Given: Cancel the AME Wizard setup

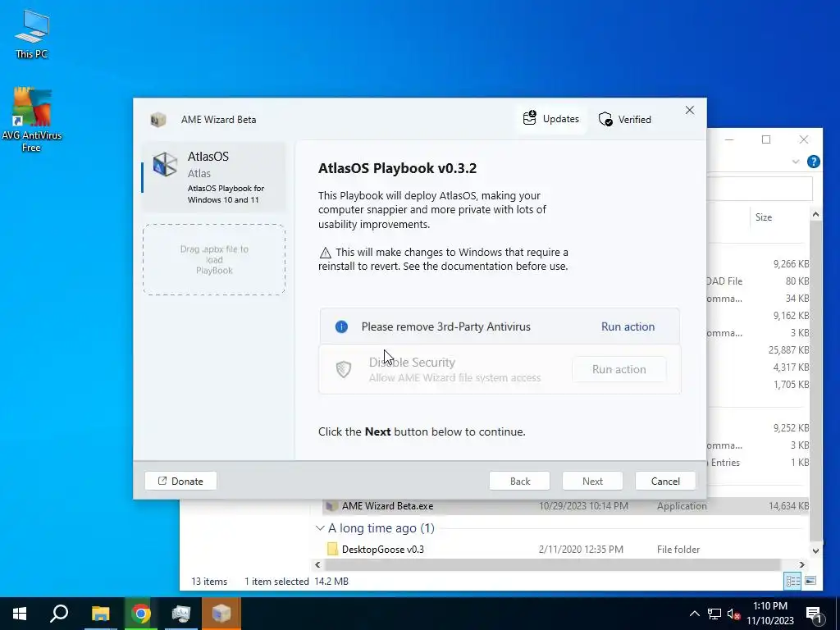Looking at the screenshot, I should (x=665, y=481).
